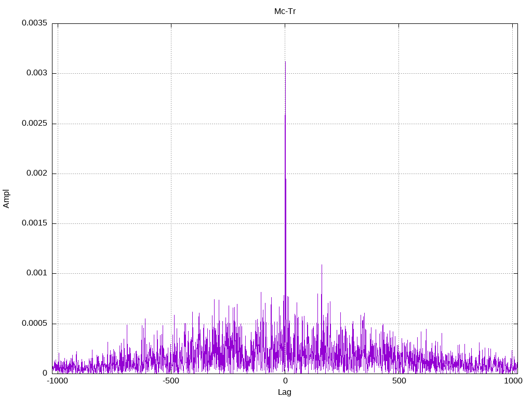Click the y-axis tick label 0.002
This screenshot has height=399, width=532.
coord(37,173)
